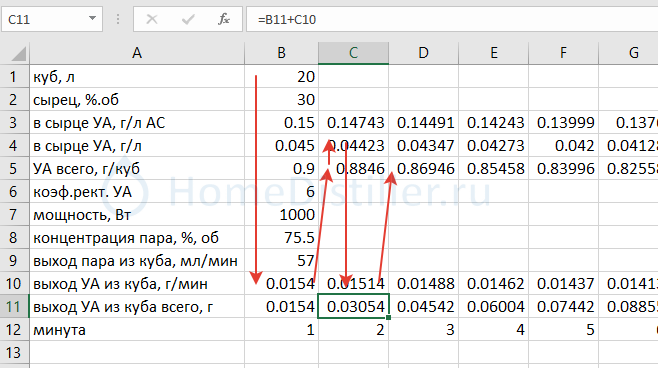Image resolution: width=658 pixels, height=368 pixels.
Task: Click cell F5 with value 0.83996
Action: pos(564,169)
